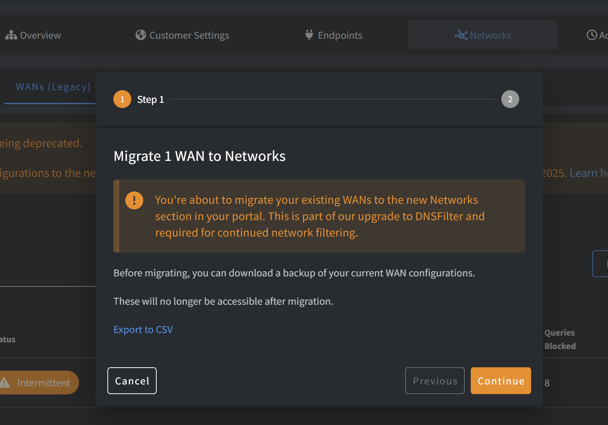Image resolution: width=608 pixels, height=425 pixels.
Task: Click the Intermittent warning triangle icon
Action: click(x=5, y=383)
